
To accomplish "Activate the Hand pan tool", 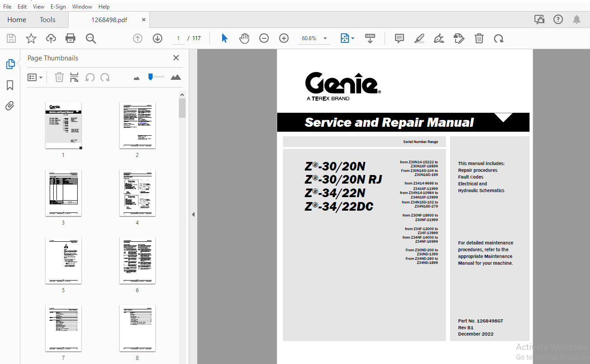I will 244,38.
